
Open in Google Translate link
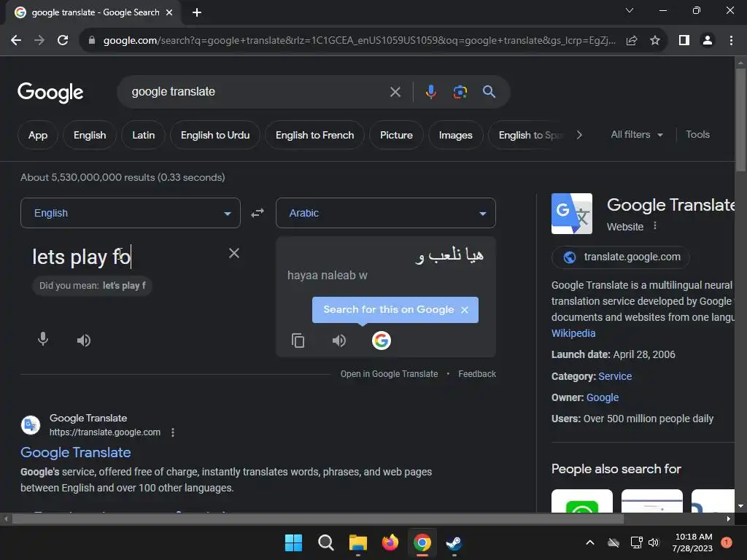(389, 374)
